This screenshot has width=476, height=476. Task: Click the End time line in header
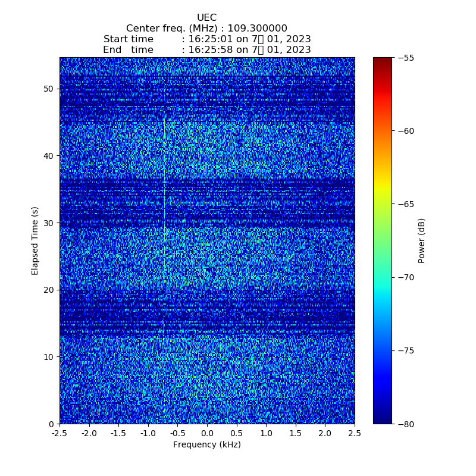[x=206, y=50]
